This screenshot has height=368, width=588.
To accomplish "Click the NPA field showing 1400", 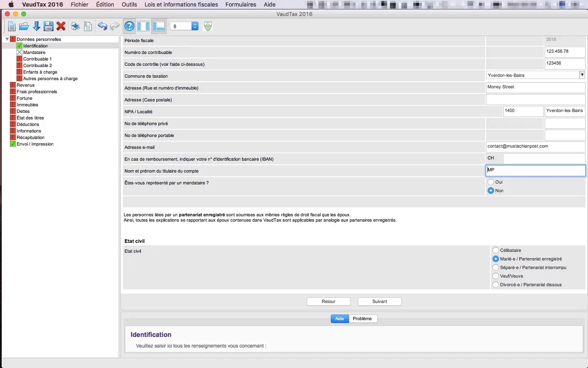I will 523,111.
